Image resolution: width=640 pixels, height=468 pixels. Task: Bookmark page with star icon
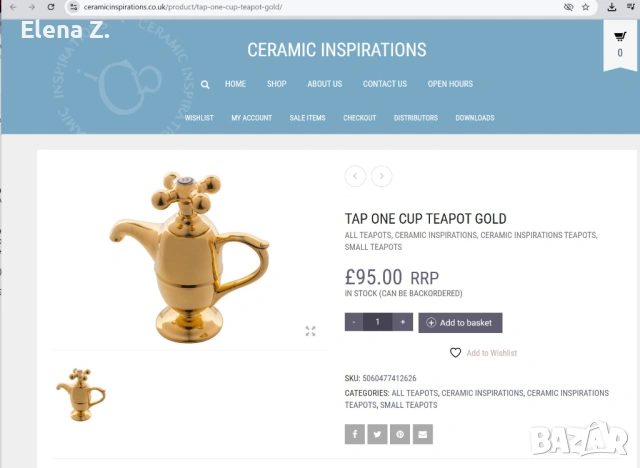click(586, 7)
